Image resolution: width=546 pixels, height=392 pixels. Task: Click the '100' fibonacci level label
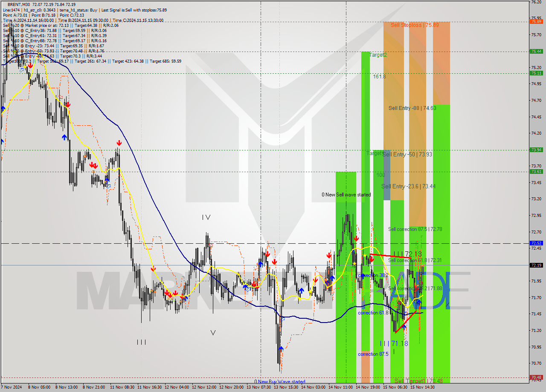point(380,175)
